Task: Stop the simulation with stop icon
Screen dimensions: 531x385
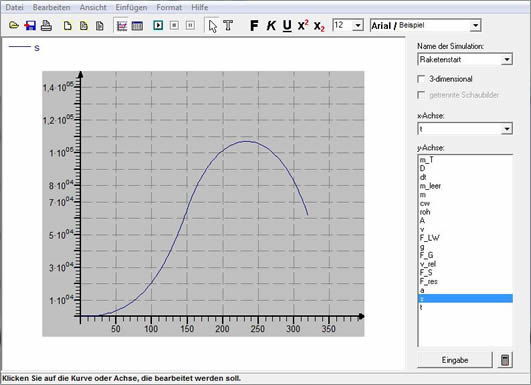Action: point(174,25)
